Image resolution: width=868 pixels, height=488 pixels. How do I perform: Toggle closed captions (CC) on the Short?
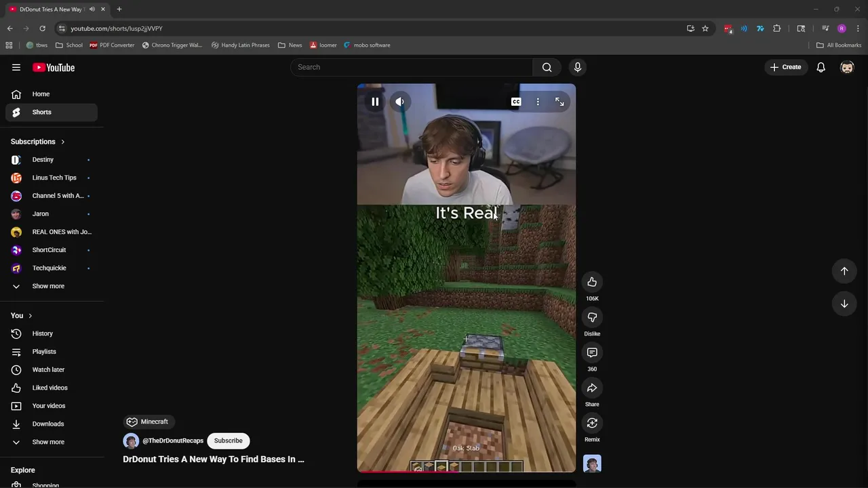coord(516,102)
